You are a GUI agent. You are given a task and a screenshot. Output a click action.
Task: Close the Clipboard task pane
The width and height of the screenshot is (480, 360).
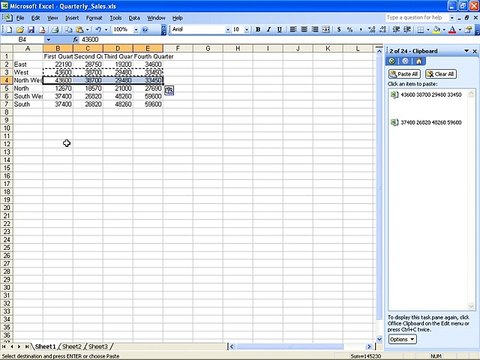[x=475, y=51]
